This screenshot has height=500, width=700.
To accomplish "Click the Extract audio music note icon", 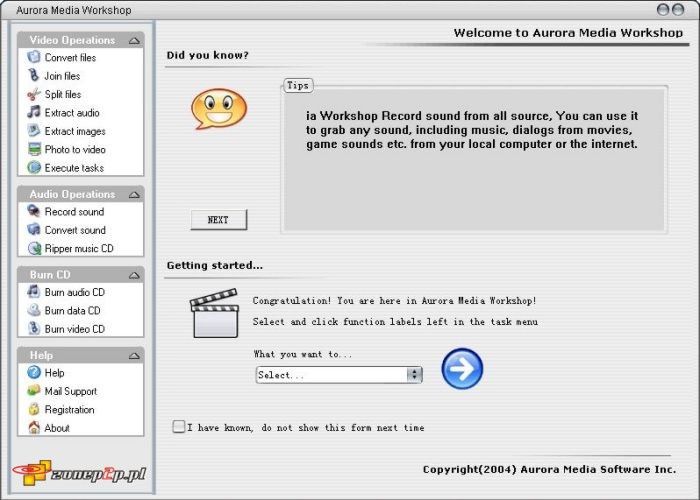I will (34, 113).
